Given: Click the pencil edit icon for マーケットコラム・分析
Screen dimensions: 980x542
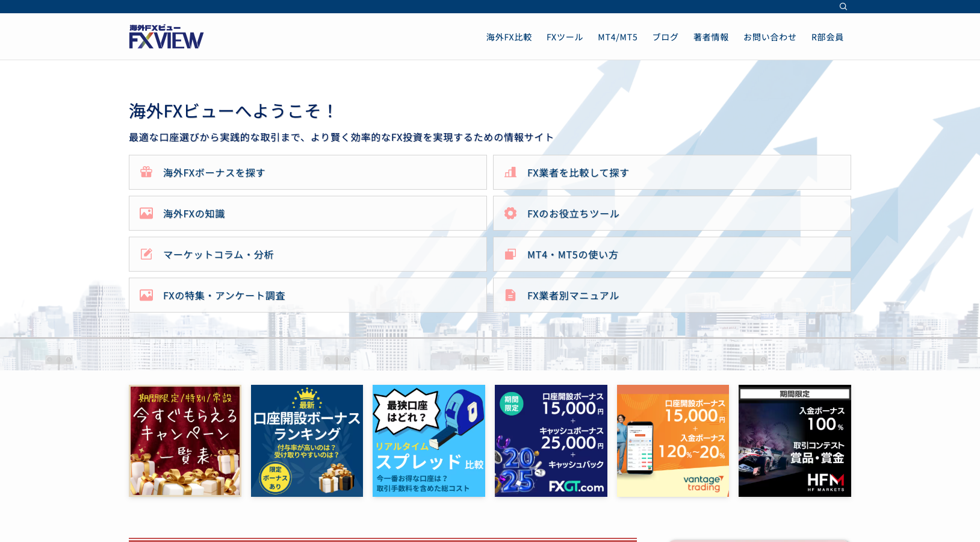Looking at the screenshot, I should pos(146,254).
